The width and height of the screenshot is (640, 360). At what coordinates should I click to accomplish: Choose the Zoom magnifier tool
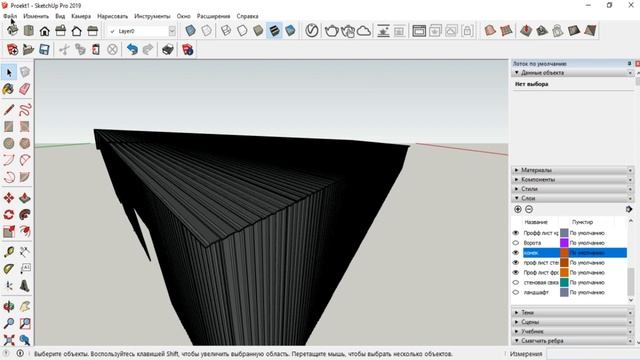tap(9, 323)
